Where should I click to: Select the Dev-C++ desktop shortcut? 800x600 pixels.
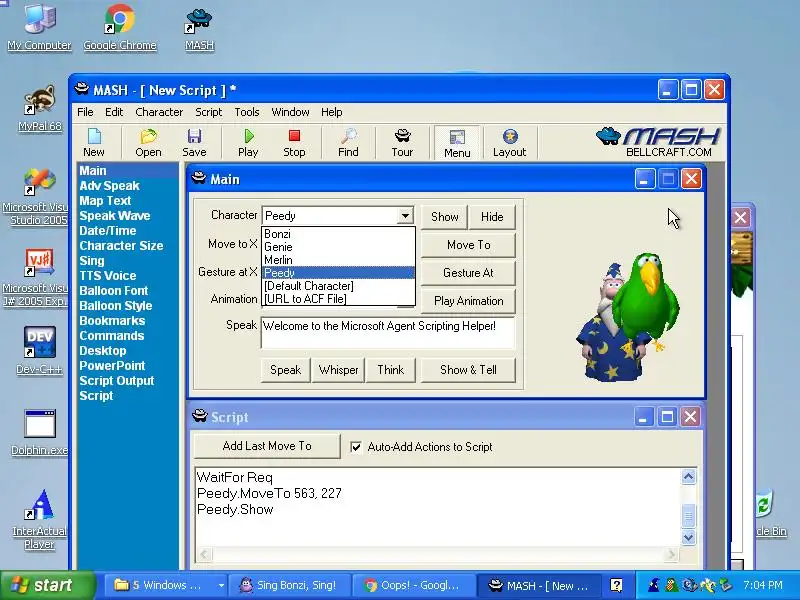pos(39,351)
